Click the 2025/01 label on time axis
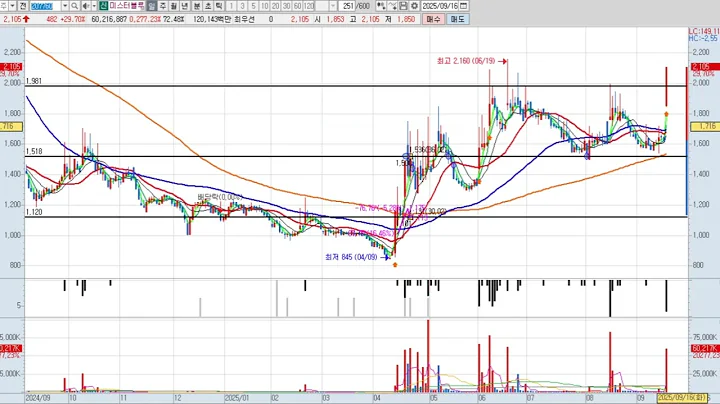 click(x=237, y=398)
